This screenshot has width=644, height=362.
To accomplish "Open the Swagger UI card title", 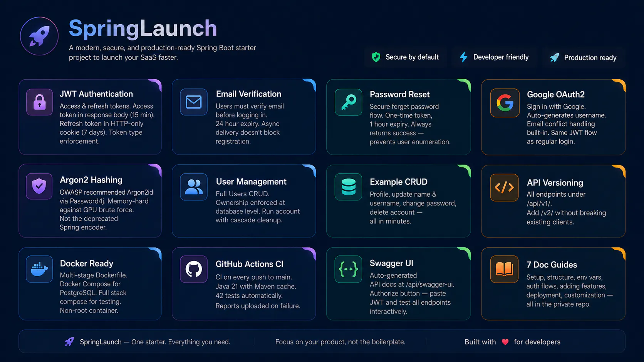I will point(391,263).
